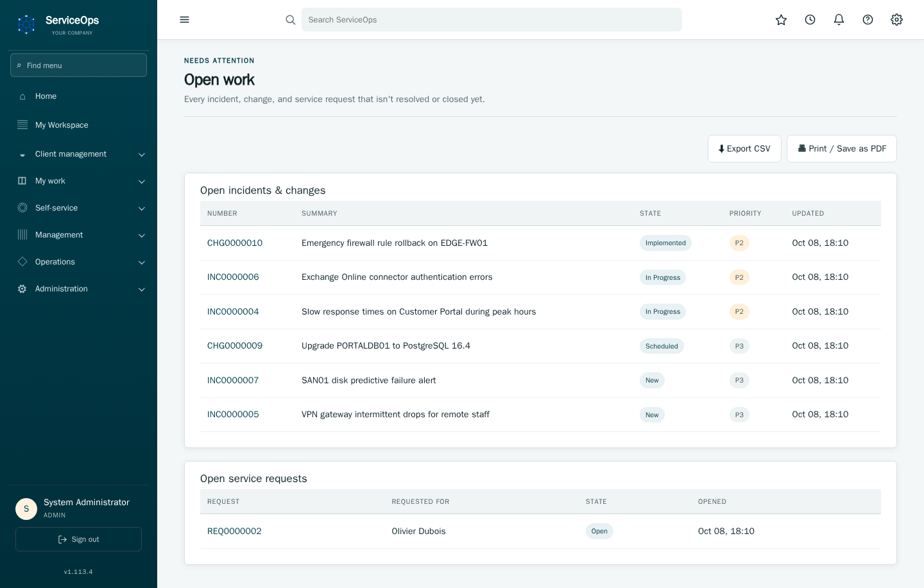Click the search magnifier icon
Screen dimensions: 924x588
tap(291, 20)
